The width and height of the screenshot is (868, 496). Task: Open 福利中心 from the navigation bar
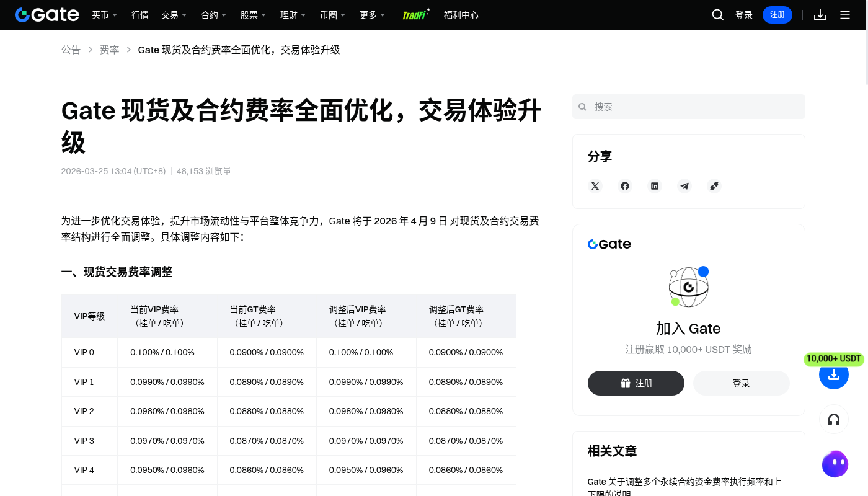461,15
